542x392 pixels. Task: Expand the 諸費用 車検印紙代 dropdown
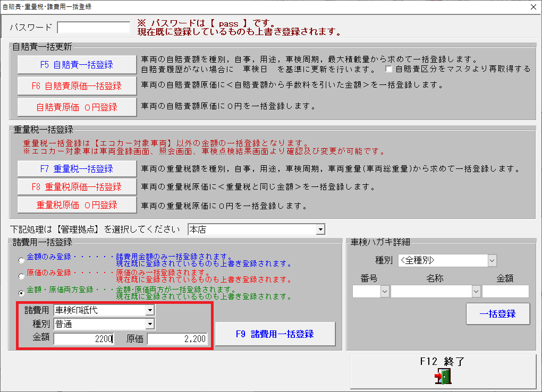tap(150, 310)
